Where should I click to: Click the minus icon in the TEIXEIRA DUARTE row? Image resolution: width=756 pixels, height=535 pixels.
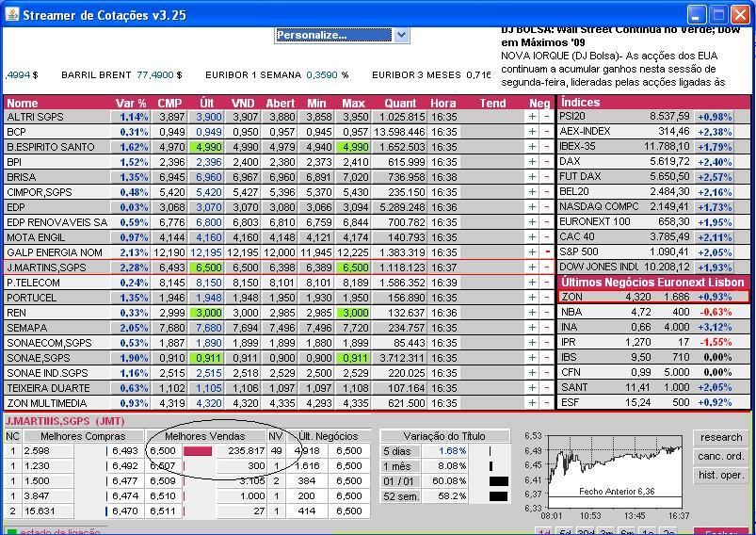[547, 388]
